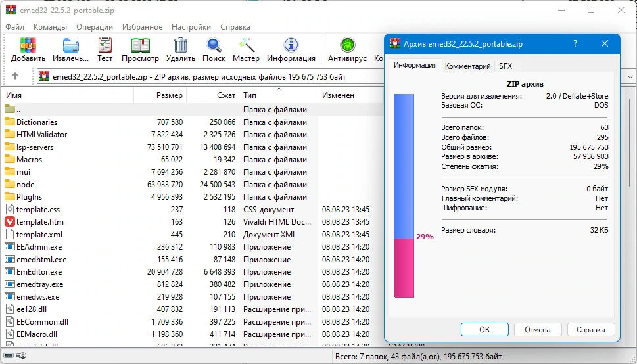Click the Извлечь (Extract) toolbar icon
The width and height of the screenshot is (637, 364).
[71, 45]
